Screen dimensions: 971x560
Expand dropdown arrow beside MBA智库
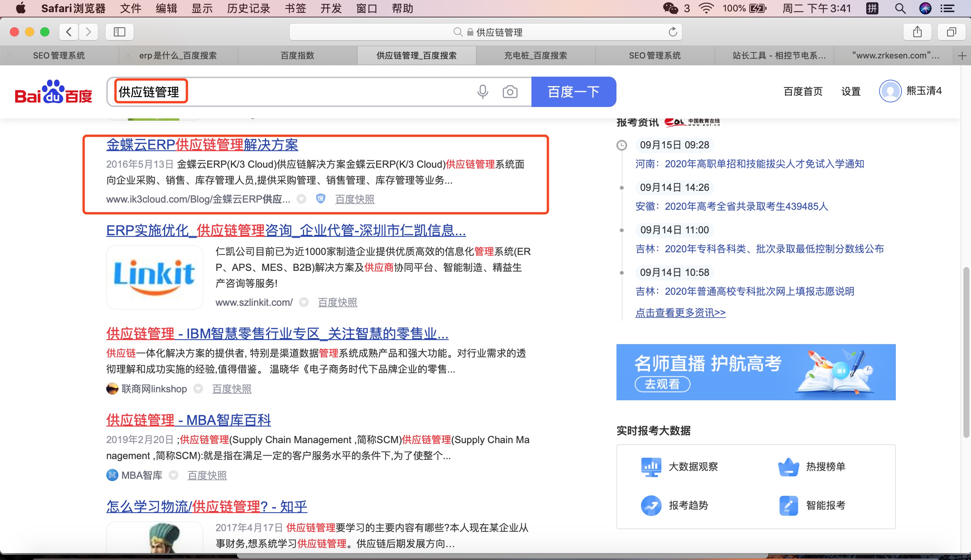click(x=173, y=475)
